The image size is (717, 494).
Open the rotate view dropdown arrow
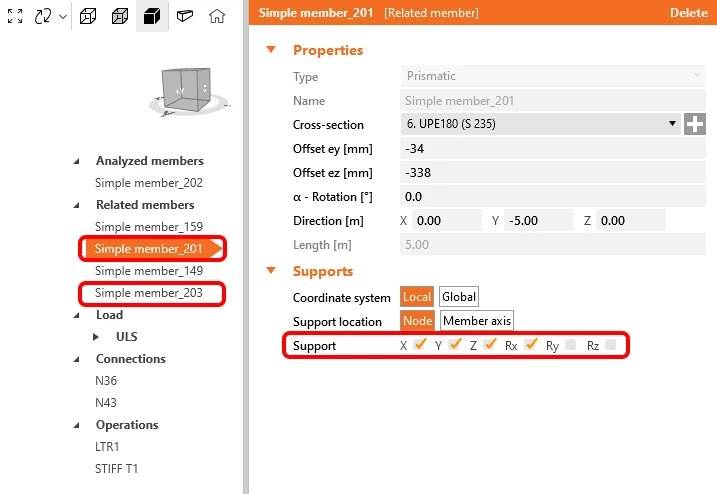coord(63,17)
